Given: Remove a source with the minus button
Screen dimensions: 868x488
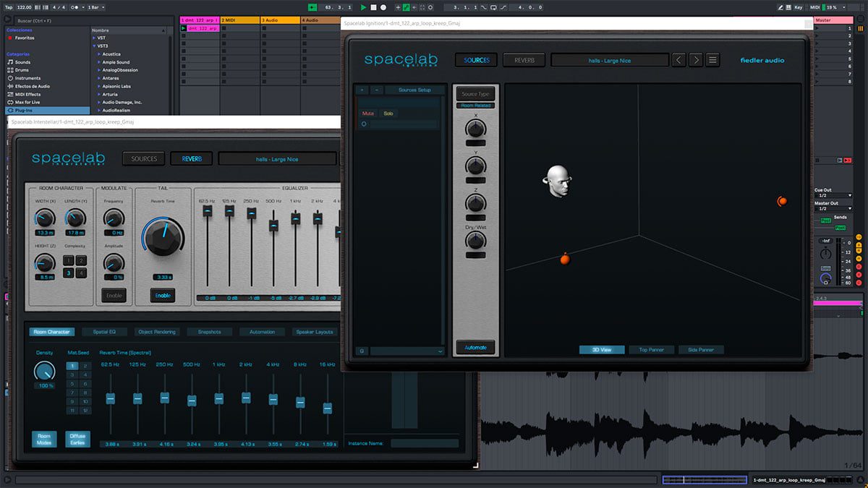Looking at the screenshot, I should [x=376, y=90].
